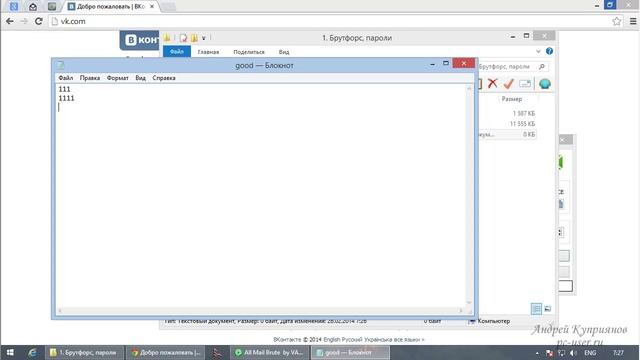Click the Размер column header in Explorer
Viewport: 640px width, 360px height.
click(512, 99)
